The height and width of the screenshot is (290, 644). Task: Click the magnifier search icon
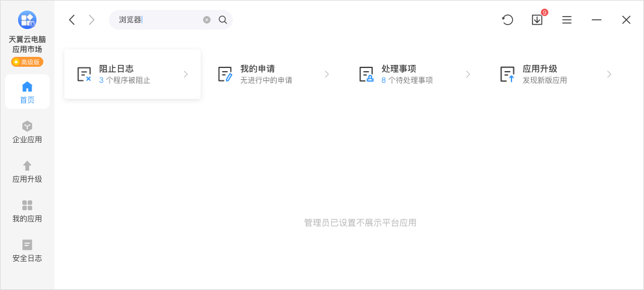(x=222, y=20)
